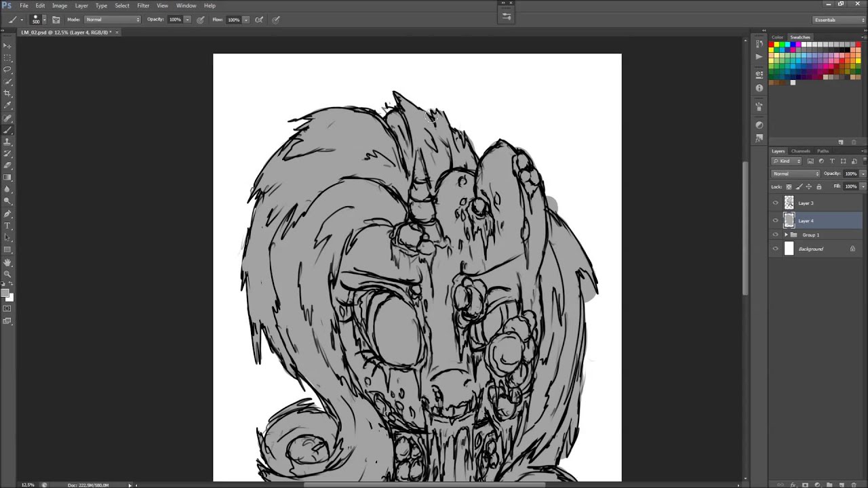
Task: Open the History panel icon
Action: tap(759, 44)
